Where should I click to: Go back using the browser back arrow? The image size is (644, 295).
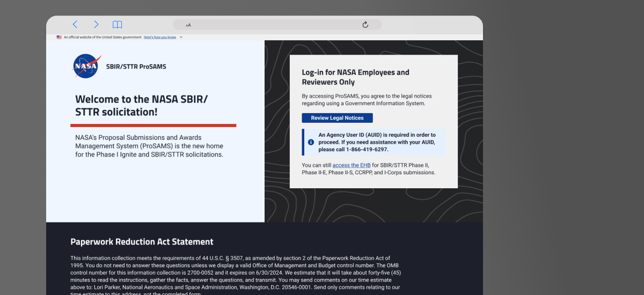(x=75, y=24)
